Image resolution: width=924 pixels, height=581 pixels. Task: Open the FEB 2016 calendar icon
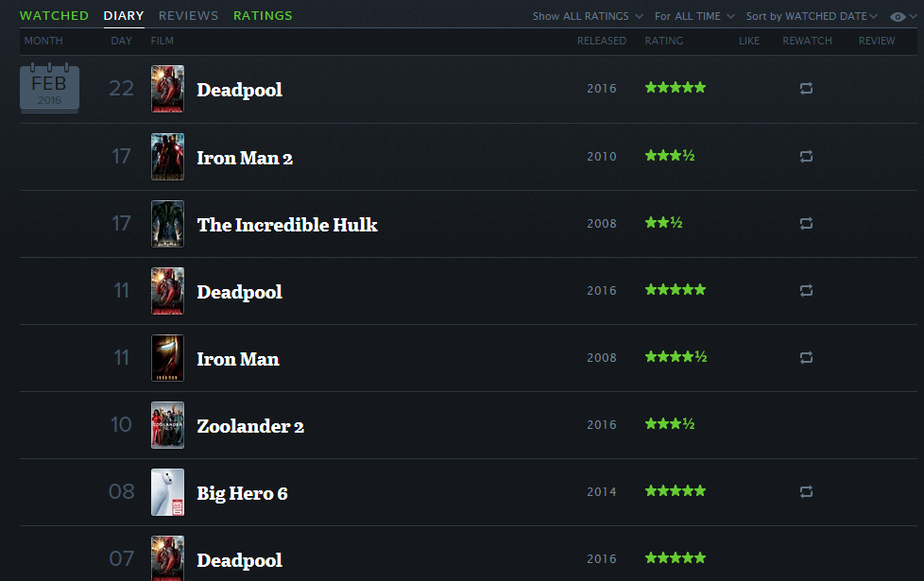click(x=49, y=87)
